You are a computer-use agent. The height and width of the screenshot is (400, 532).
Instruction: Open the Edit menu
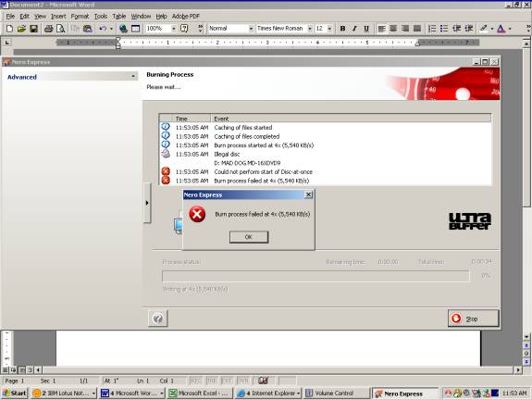(24, 16)
